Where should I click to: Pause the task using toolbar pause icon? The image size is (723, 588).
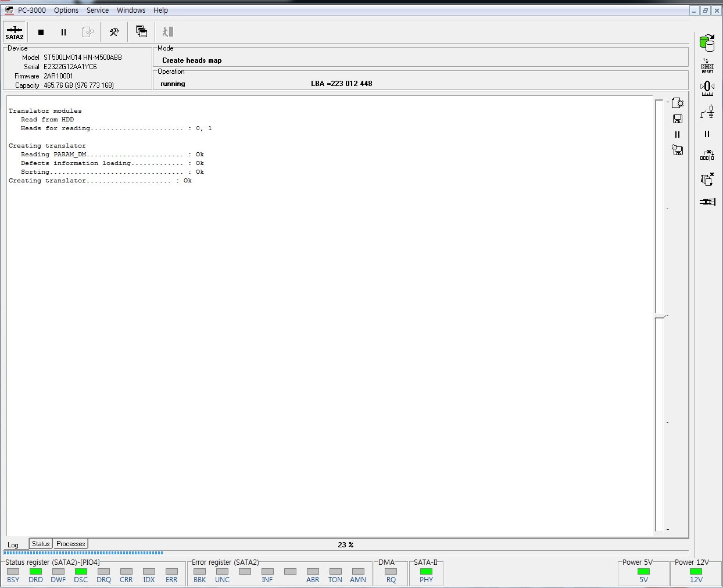64,32
